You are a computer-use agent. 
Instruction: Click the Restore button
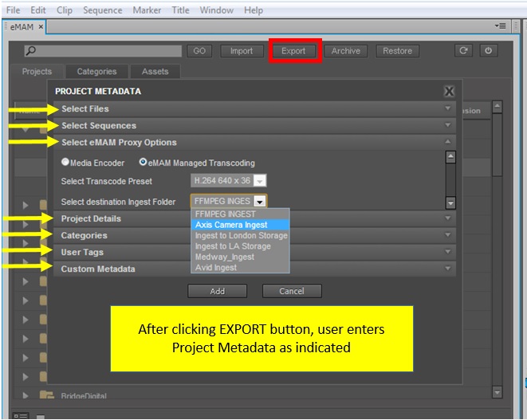(398, 51)
